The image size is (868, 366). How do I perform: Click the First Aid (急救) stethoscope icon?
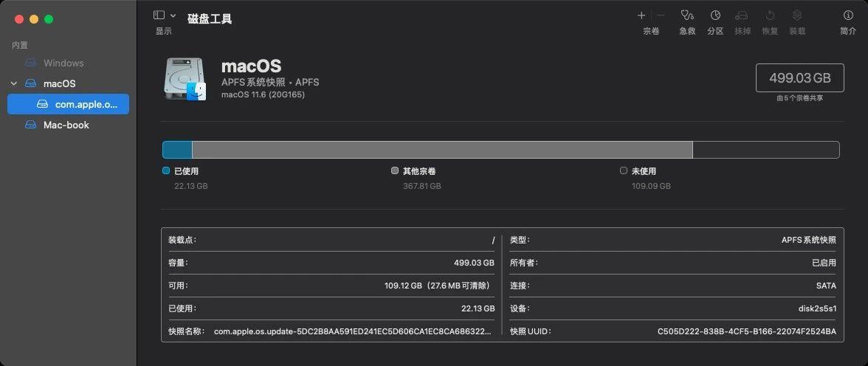coord(687,15)
